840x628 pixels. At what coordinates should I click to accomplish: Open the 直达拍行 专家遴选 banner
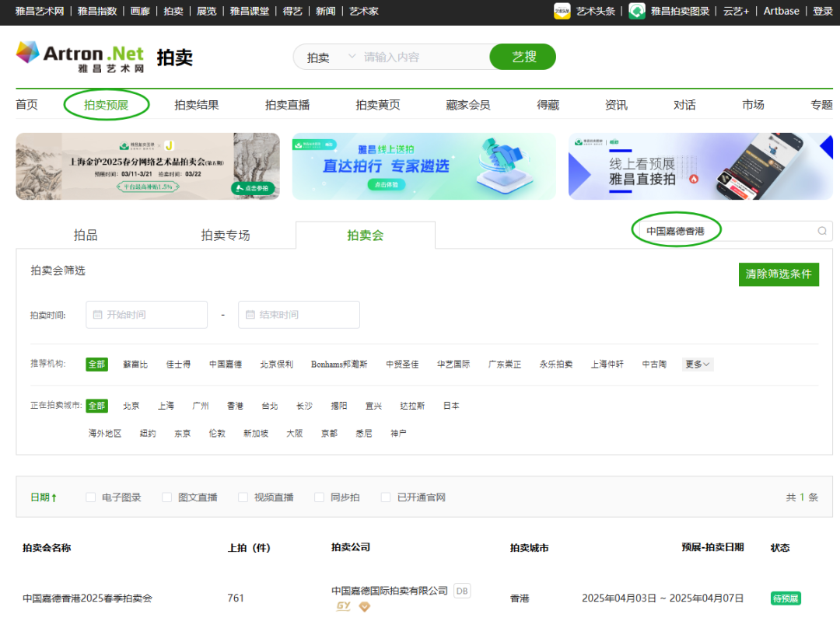point(424,166)
